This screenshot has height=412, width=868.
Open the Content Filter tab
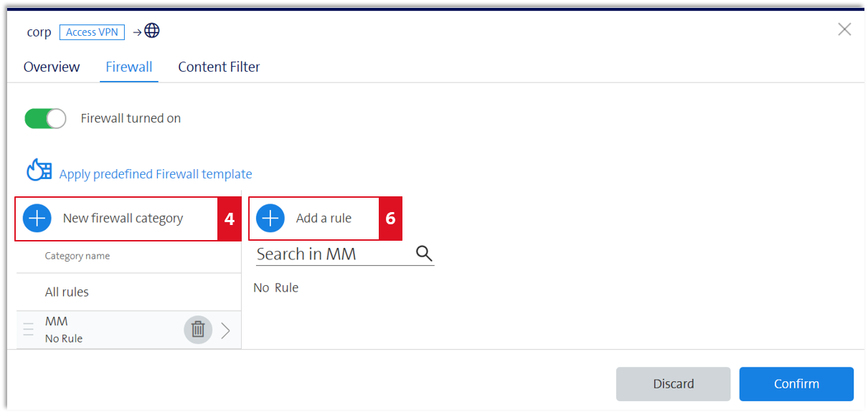(x=219, y=67)
